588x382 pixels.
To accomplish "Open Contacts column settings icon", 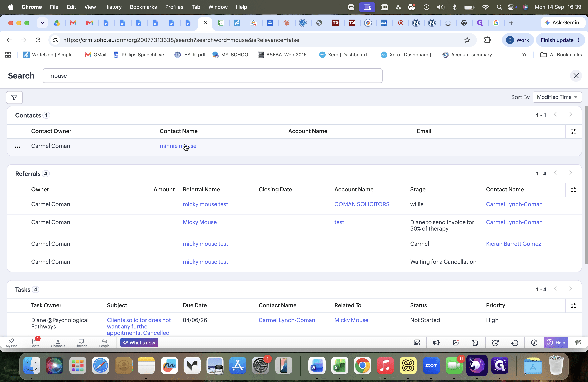I will tap(573, 131).
